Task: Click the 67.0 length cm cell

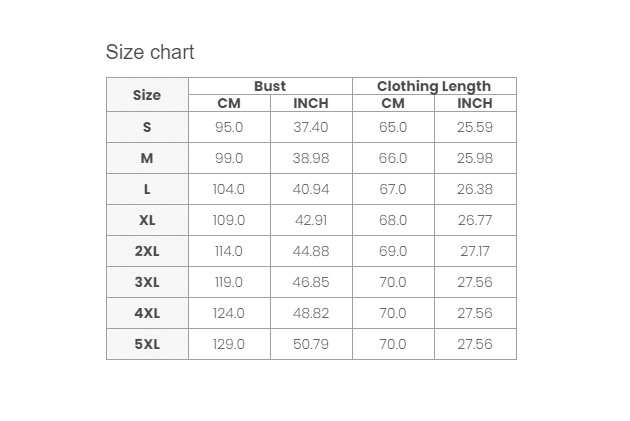Action: click(x=393, y=189)
